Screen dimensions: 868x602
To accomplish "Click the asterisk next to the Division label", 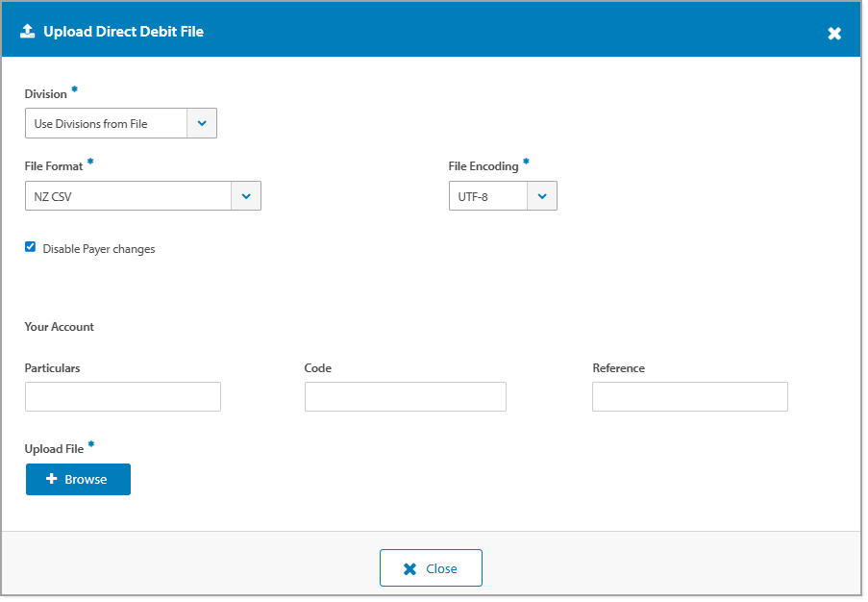I will tap(74, 88).
